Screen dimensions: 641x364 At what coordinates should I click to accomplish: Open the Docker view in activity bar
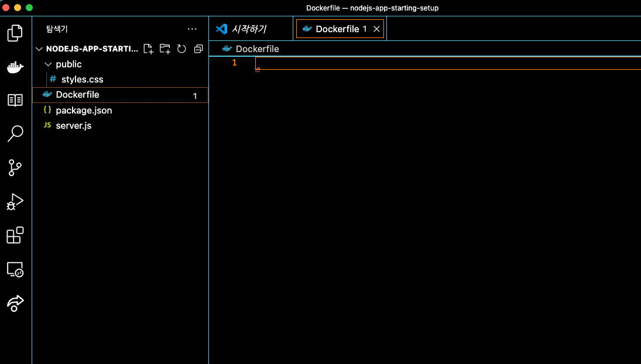(x=15, y=67)
